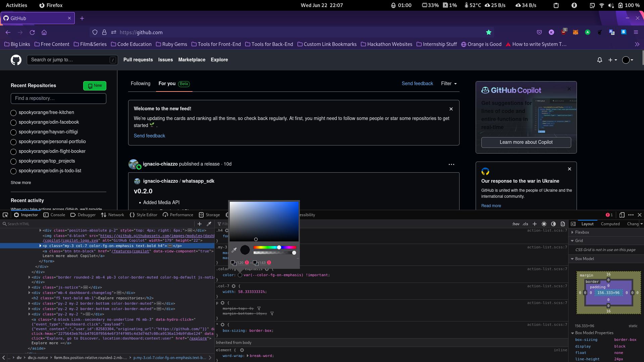Select the spookyorange/free-kitchen radio circle
Screen dimensions: 644x362
point(13,113)
